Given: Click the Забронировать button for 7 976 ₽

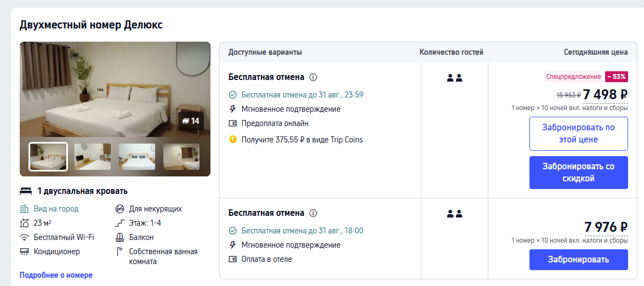Looking at the screenshot, I should [x=578, y=260].
